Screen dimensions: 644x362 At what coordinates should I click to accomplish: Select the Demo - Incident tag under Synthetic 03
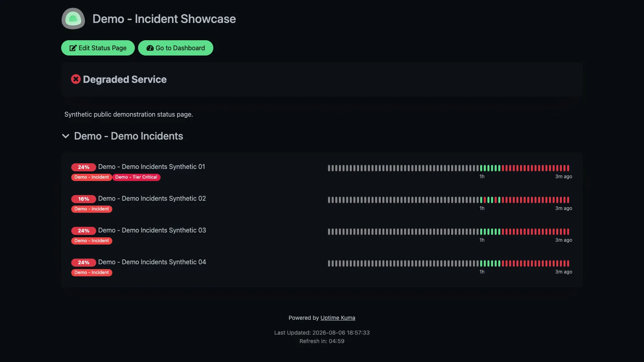92,241
